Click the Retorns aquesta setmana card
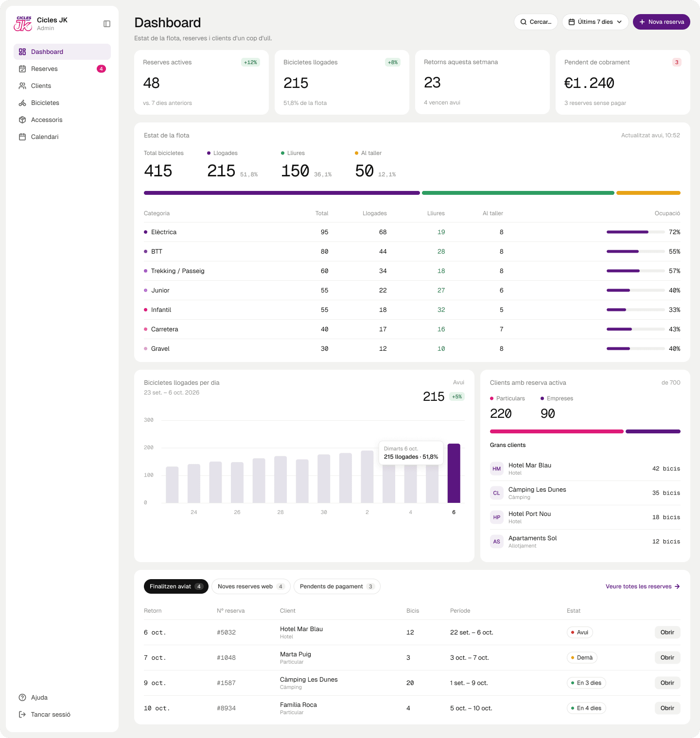Image resolution: width=700 pixels, height=738 pixels. click(x=482, y=83)
